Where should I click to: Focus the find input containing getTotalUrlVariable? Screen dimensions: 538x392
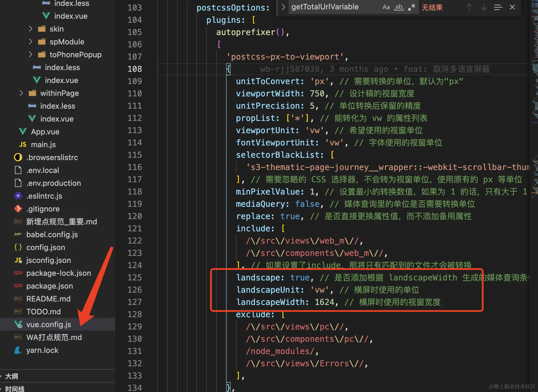pyautogui.click(x=334, y=7)
